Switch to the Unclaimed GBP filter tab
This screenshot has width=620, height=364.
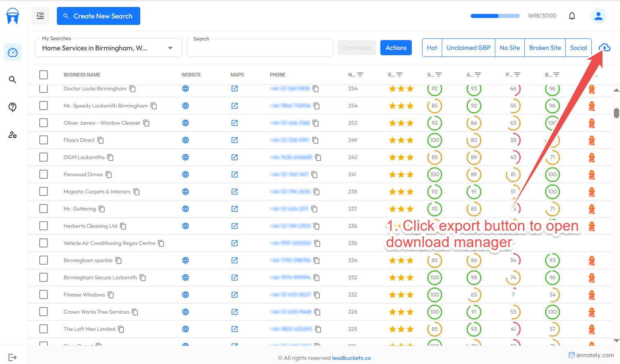click(x=468, y=47)
